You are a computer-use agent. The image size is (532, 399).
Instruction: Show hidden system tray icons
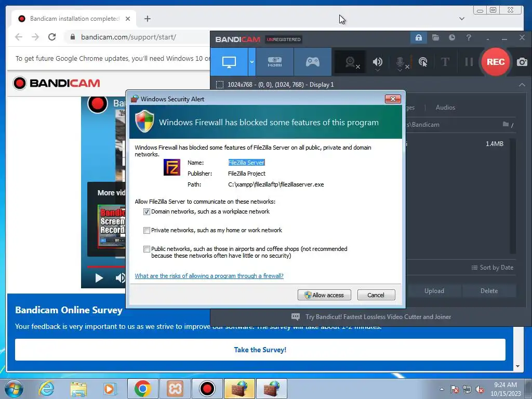tap(442, 389)
